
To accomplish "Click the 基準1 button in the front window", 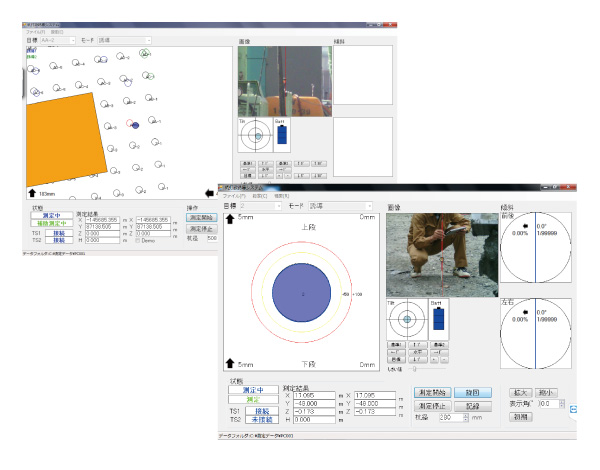I will coord(396,345).
